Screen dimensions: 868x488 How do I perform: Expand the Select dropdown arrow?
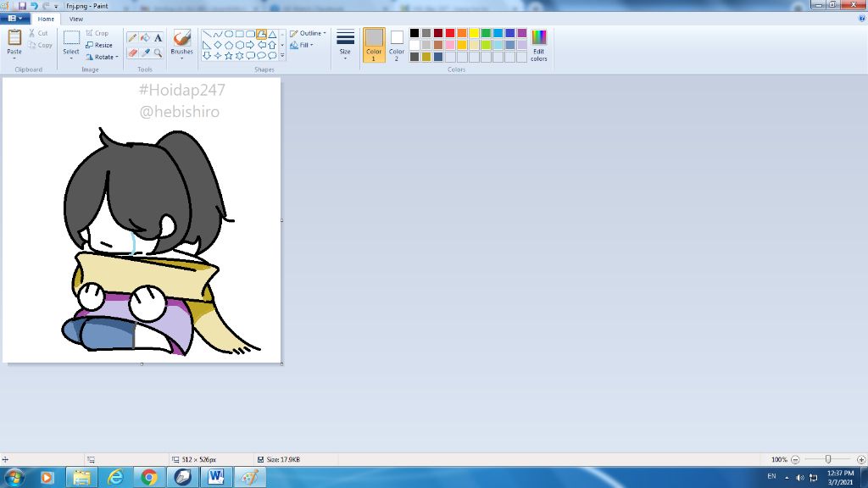[71, 58]
